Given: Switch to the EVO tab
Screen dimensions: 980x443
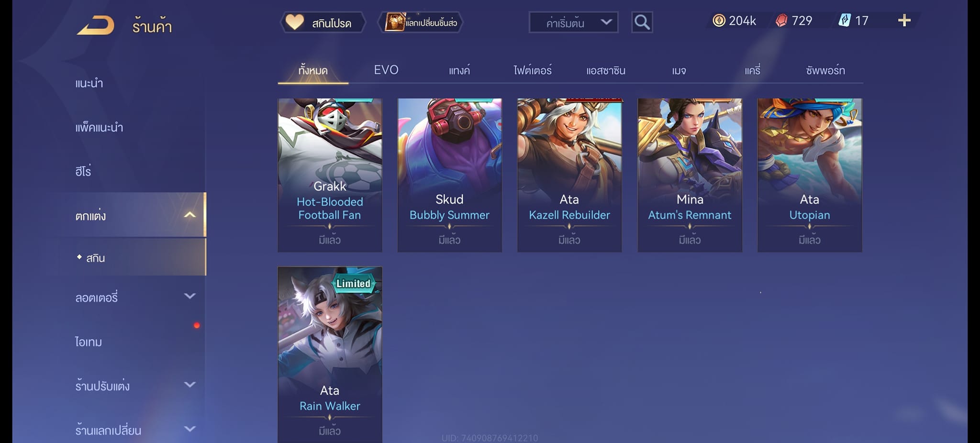Looking at the screenshot, I should [x=386, y=70].
